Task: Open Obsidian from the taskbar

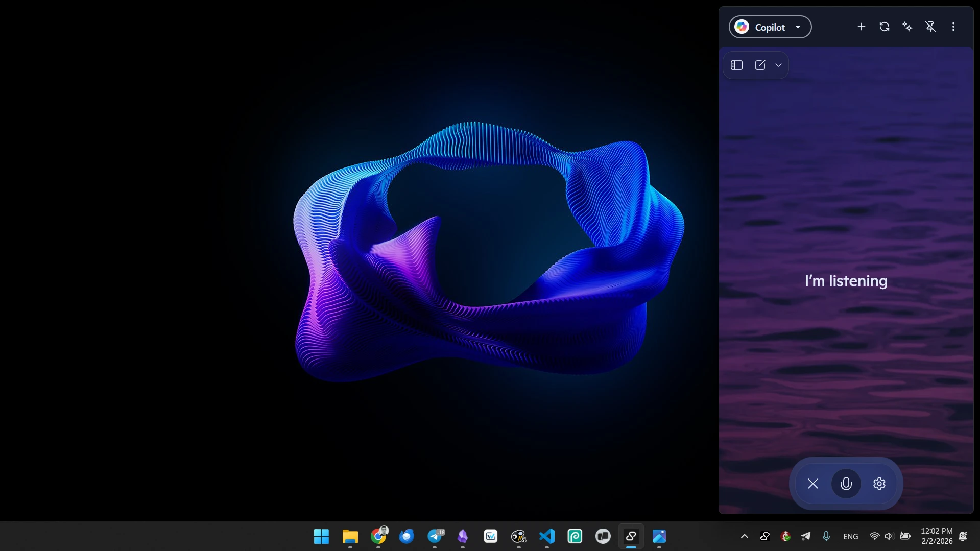Action: pos(463,537)
